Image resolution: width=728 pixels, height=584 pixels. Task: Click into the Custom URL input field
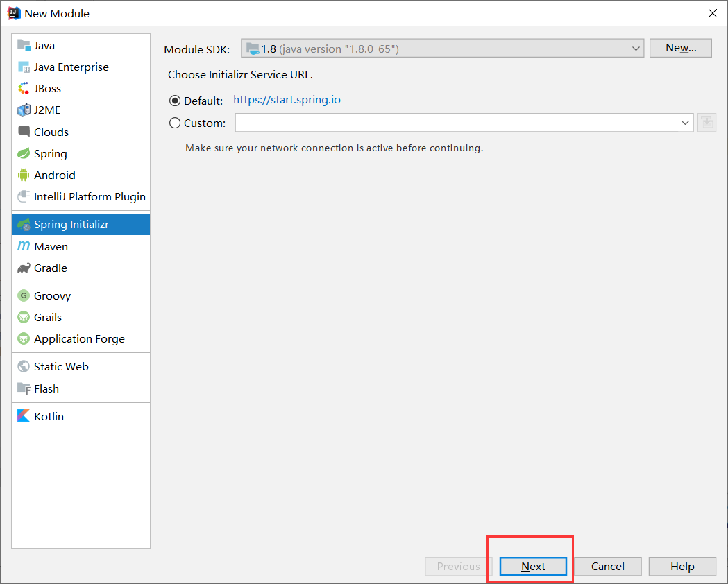456,123
